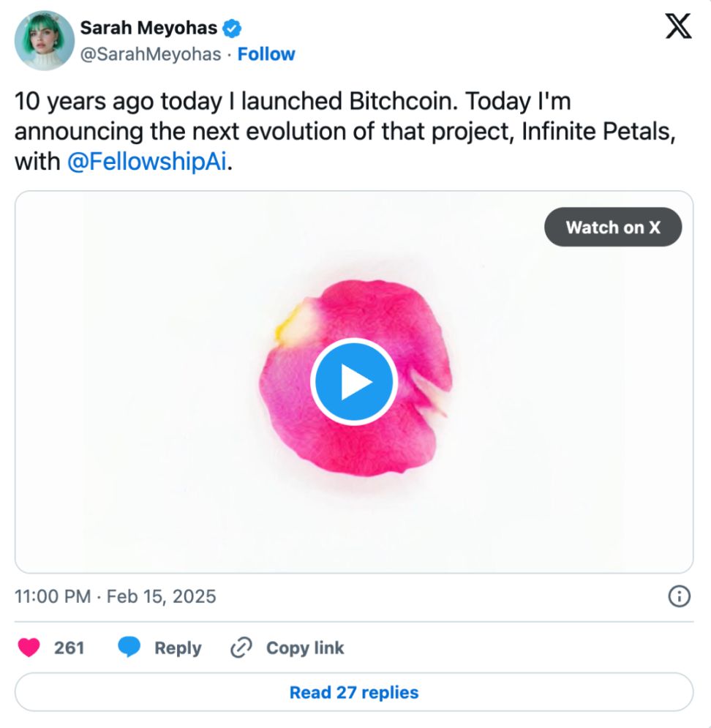Click the Reply text label
711x728 pixels.
(x=178, y=648)
